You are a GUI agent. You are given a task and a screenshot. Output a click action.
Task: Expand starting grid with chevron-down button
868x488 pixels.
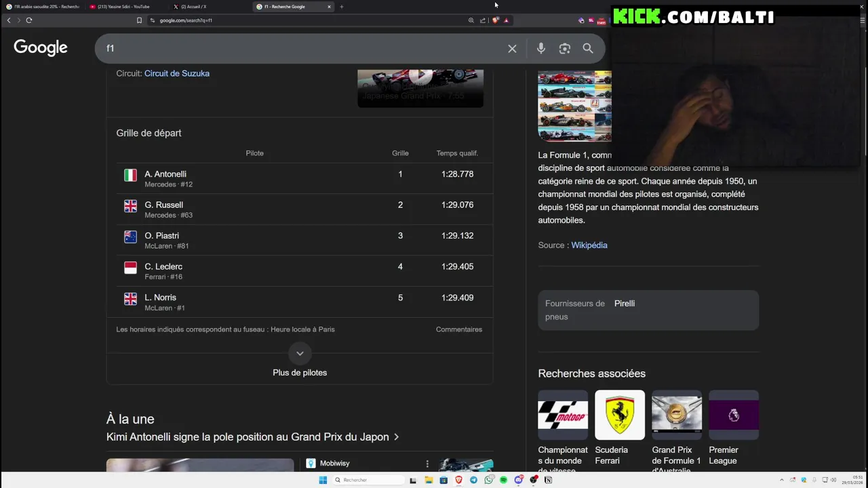300,353
